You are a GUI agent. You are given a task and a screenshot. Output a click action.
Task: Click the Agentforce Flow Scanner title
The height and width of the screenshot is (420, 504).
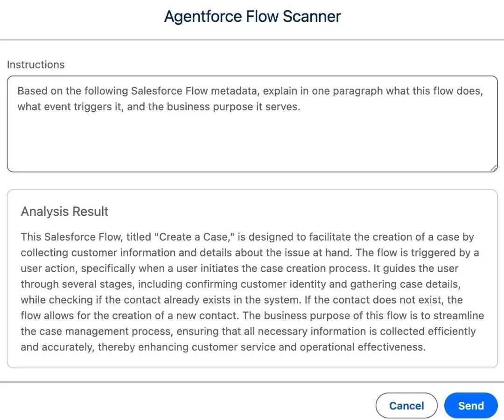pyautogui.click(x=252, y=17)
